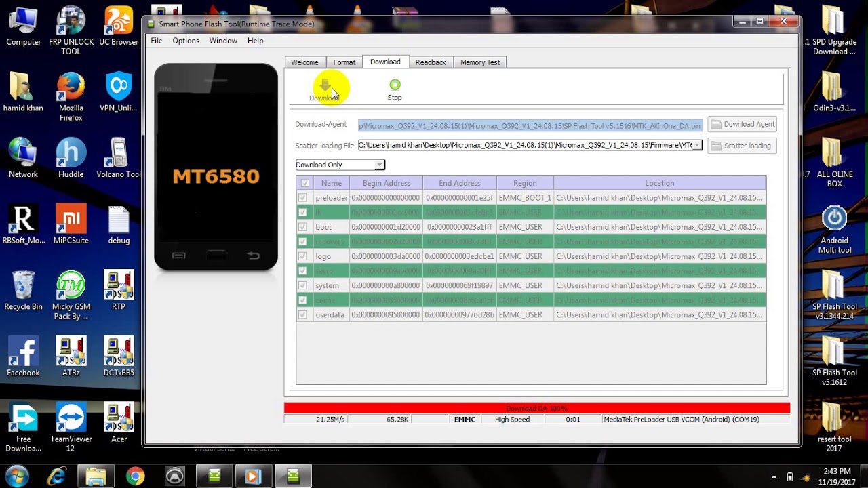The image size is (868, 488).
Task: Open Internet Explorer from the taskbar
Action: coord(56,476)
